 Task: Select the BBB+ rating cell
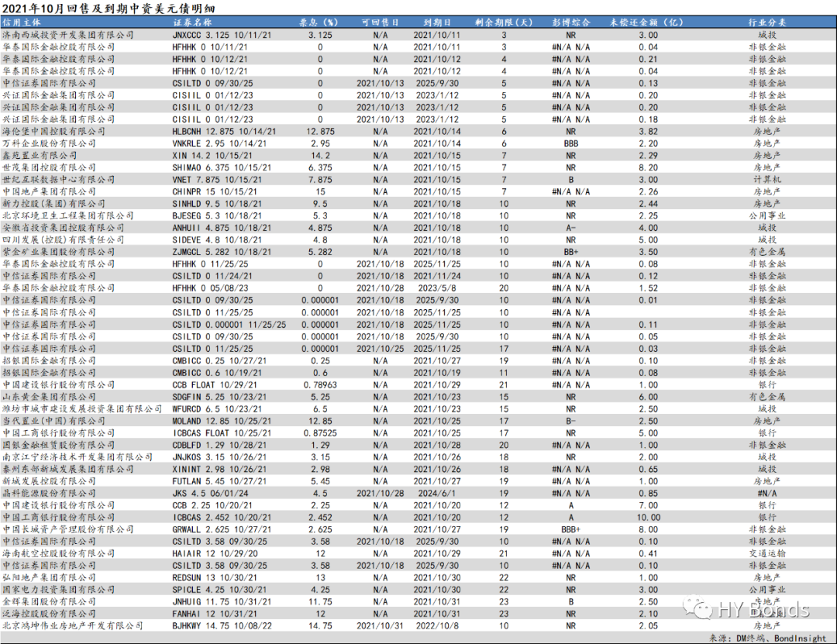(571, 529)
